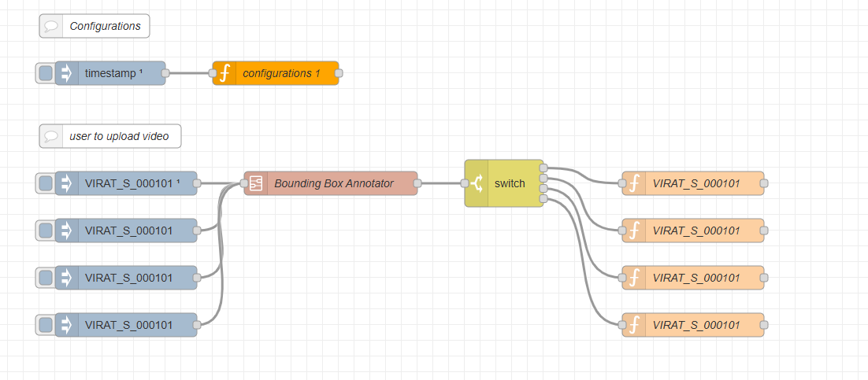Trigger the inject button of the topmost VIRAT_S_000101 node

click(46, 183)
